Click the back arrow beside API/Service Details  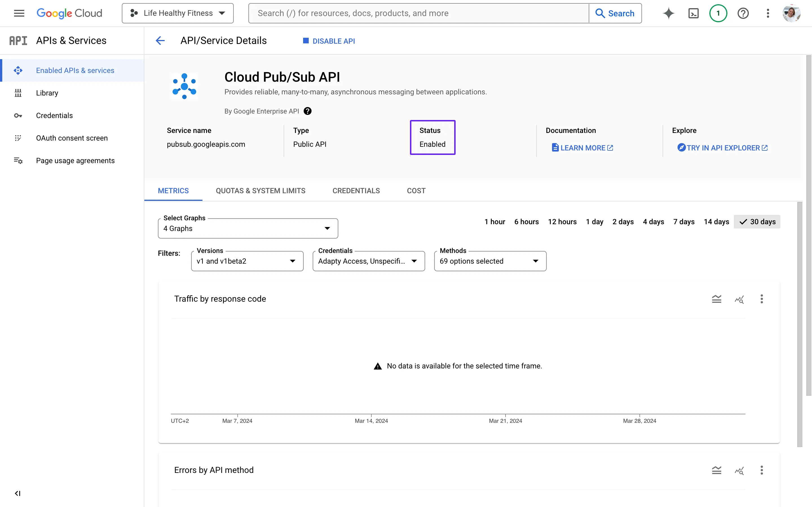160,41
